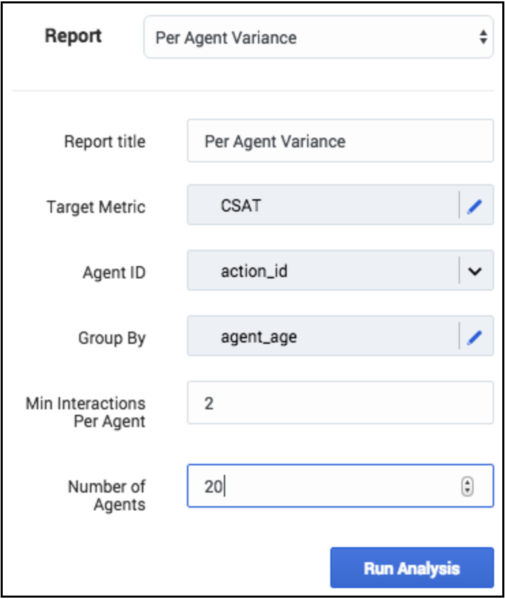
Task: Focus the Report title input field
Action: coord(340,141)
